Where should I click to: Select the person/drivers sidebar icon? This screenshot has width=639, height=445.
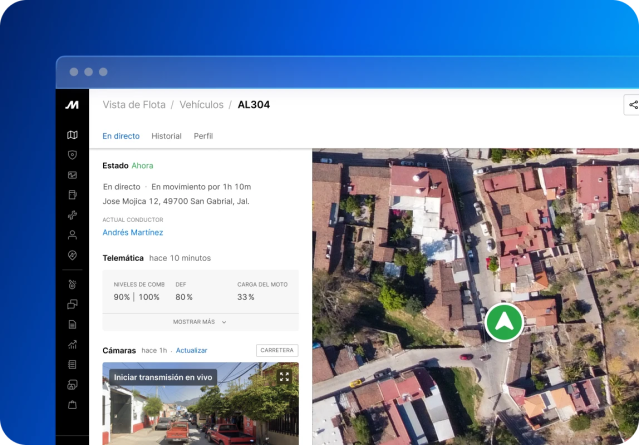[x=72, y=235]
